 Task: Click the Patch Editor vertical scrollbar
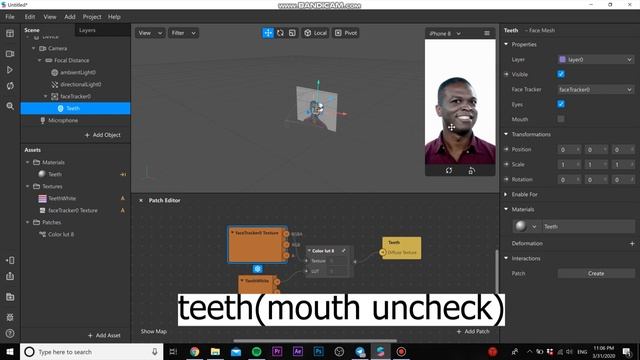(497, 270)
